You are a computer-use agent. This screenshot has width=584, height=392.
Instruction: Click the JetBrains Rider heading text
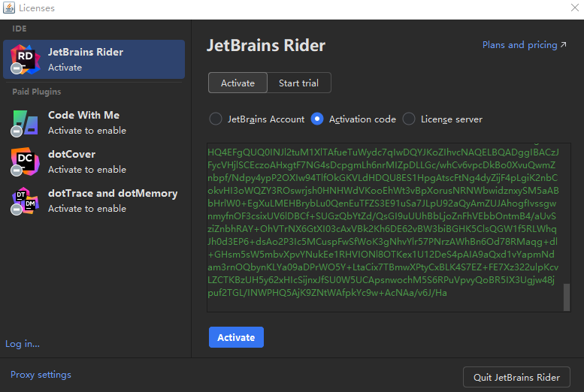point(266,45)
